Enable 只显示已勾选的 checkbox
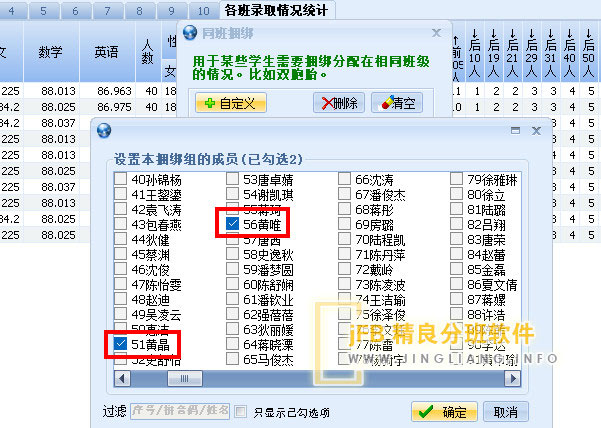This screenshot has height=428, width=601. click(241, 412)
